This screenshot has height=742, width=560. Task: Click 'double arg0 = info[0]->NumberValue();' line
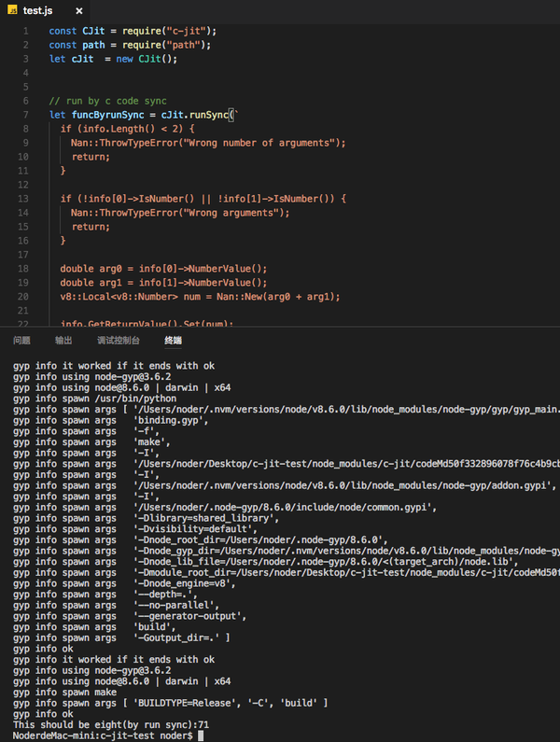(x=163, y=269)
